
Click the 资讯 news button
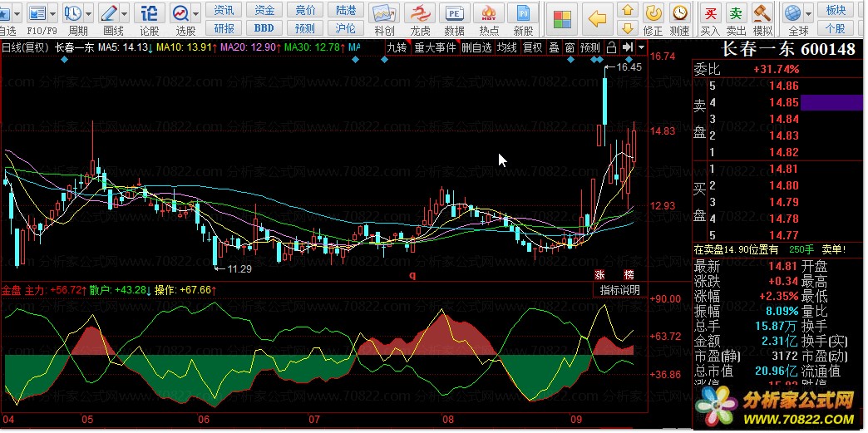point(224,10)
